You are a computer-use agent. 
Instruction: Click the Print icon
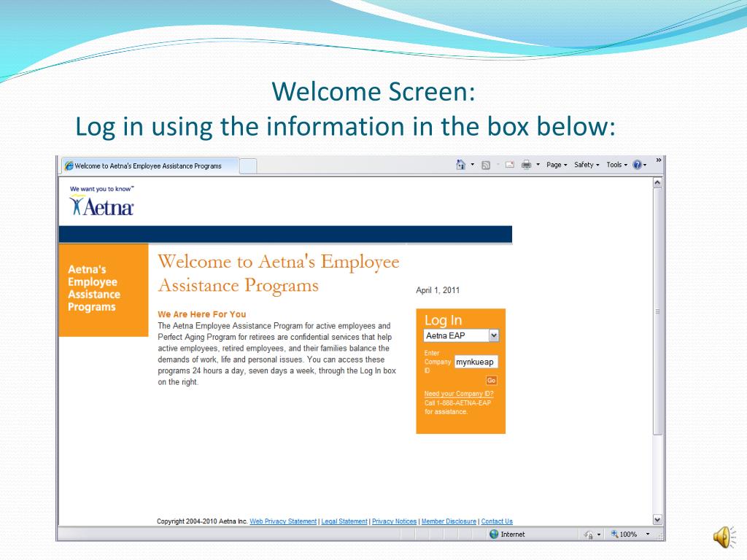pos(527,165)
